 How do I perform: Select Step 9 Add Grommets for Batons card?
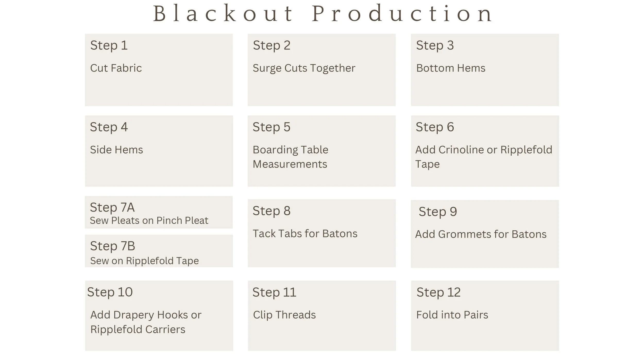click(x=485, y=234)
